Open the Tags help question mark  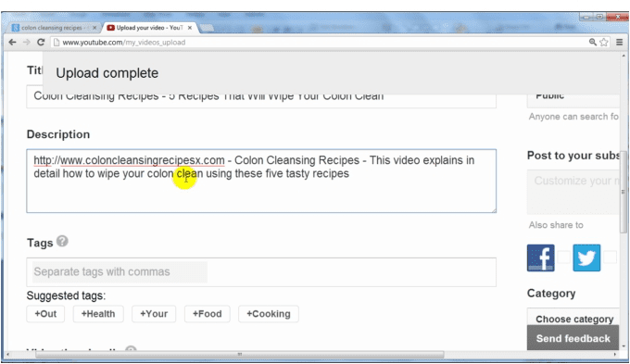click(62, 241)
